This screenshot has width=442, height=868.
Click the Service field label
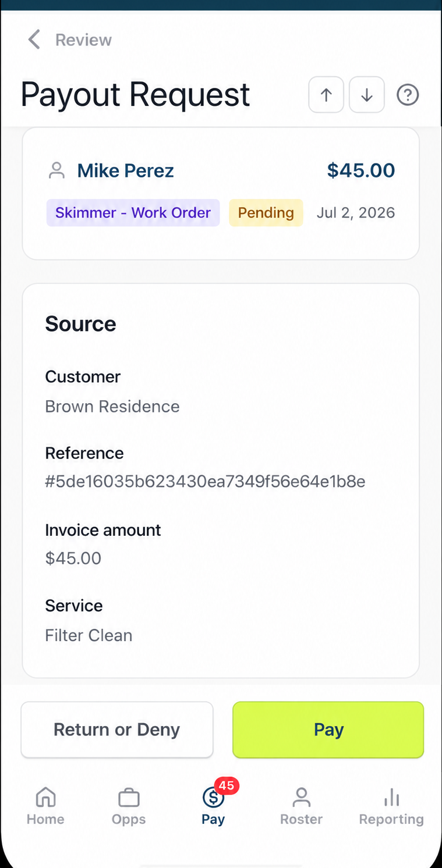74,606
